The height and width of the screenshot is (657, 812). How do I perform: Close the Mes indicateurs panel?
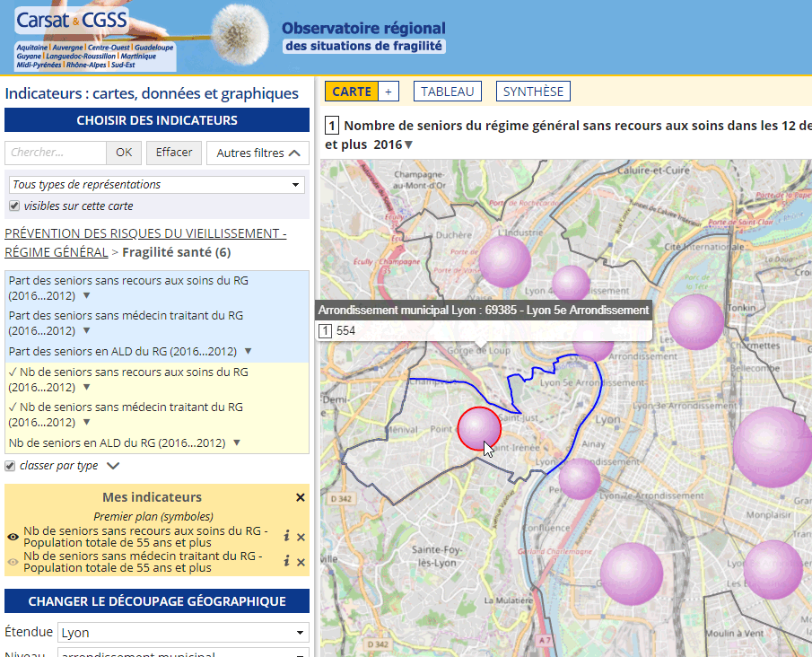(301, 497)
